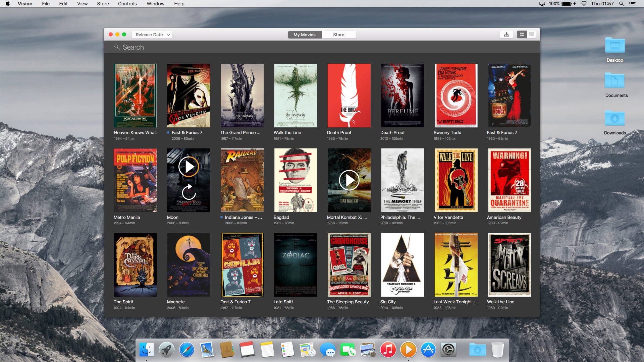Image resolution: width=644 pixels, height=362 pixels.
Task: Click the replay icon on Moon poster
Action: pyautogui.click(x=189, y=192)
